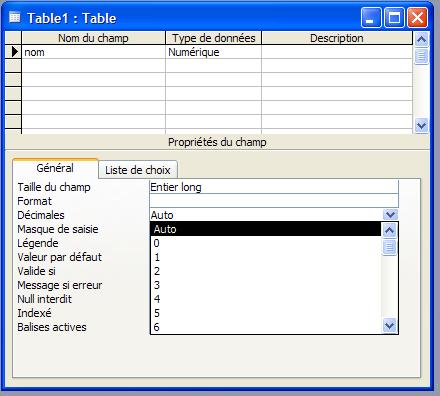This screenshot has height=396, width=440.
Task: Click the Masque de saisie label
Action: click(x=58, y=229)
